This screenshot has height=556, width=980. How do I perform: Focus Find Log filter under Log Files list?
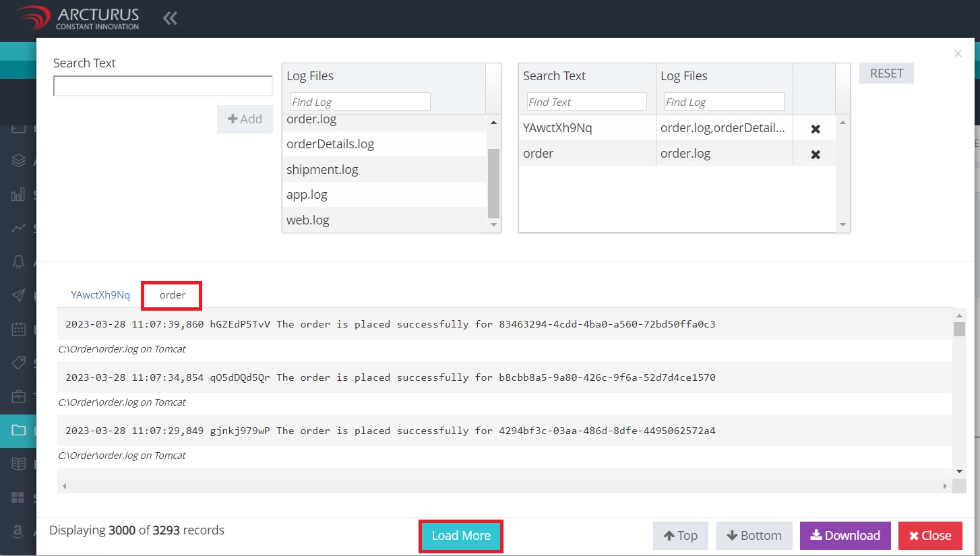360,102
